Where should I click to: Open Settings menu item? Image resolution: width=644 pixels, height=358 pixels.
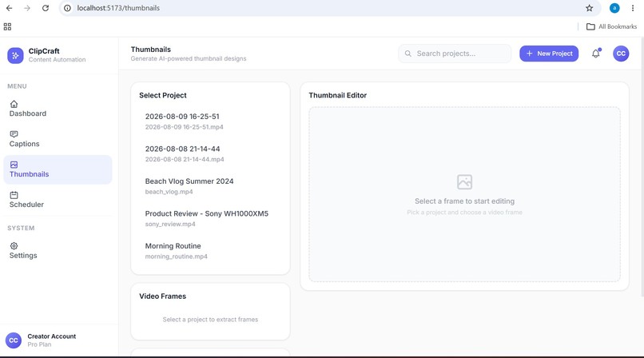click(x=58, y=251)
